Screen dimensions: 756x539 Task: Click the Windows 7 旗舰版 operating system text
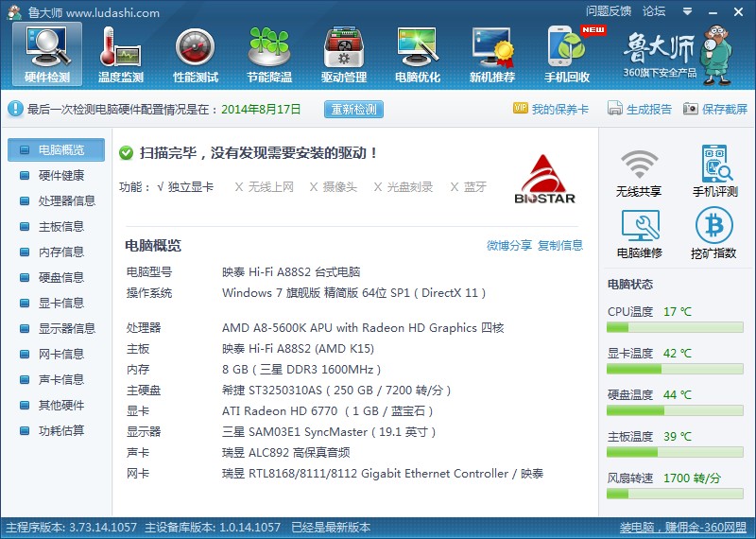click(353, 293)
